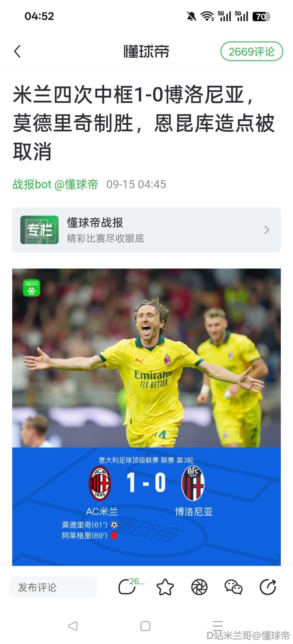Tap the 懂球帝 header title

(x=146, y=51)
